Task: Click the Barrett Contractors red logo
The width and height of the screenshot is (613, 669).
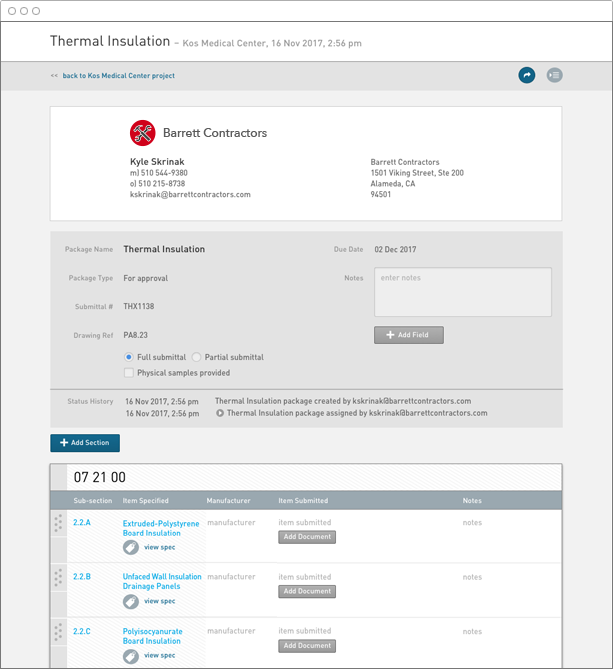Action: point(142,132)
